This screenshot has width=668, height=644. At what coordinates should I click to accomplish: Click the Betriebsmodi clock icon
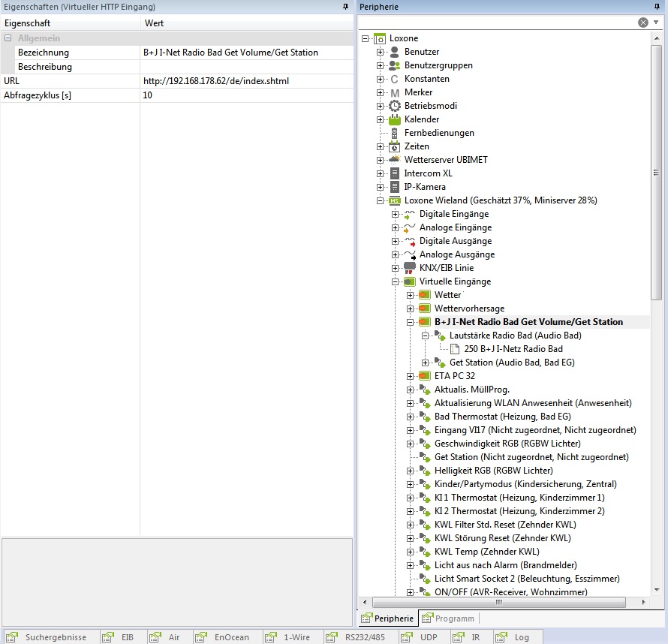click(x=395, y=106)
